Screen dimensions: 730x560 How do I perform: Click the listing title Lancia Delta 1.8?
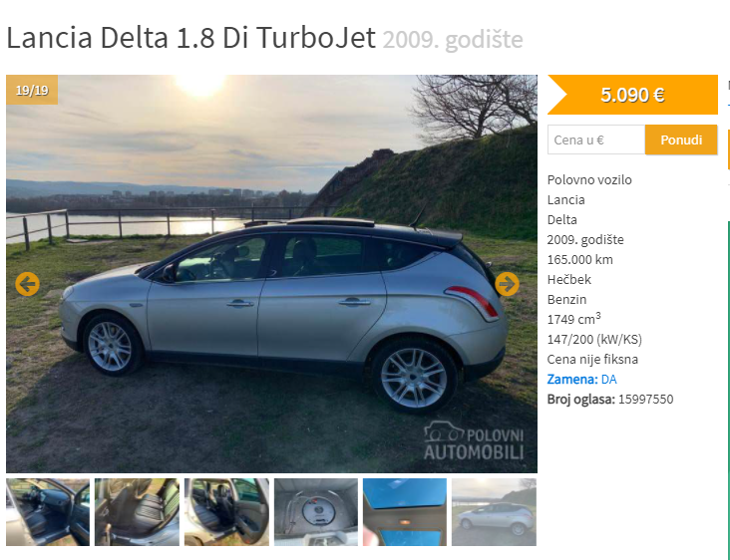point(190,37)
